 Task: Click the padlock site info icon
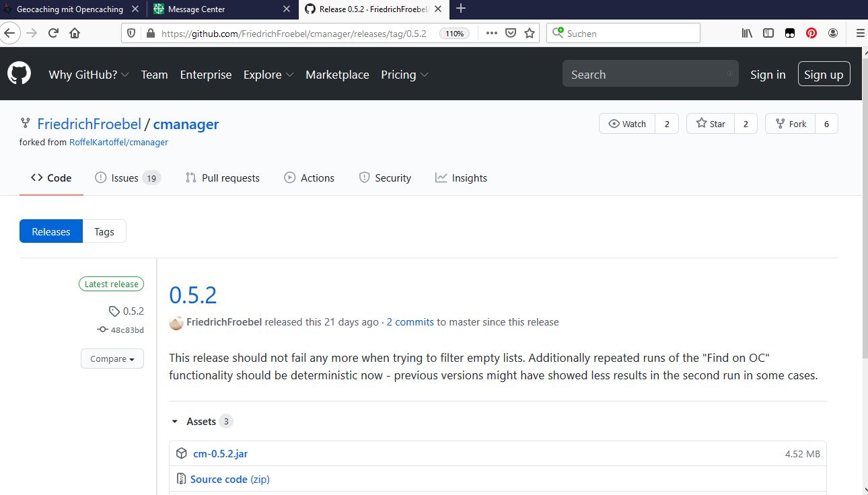pyautogui.click(x=149, y=33)
